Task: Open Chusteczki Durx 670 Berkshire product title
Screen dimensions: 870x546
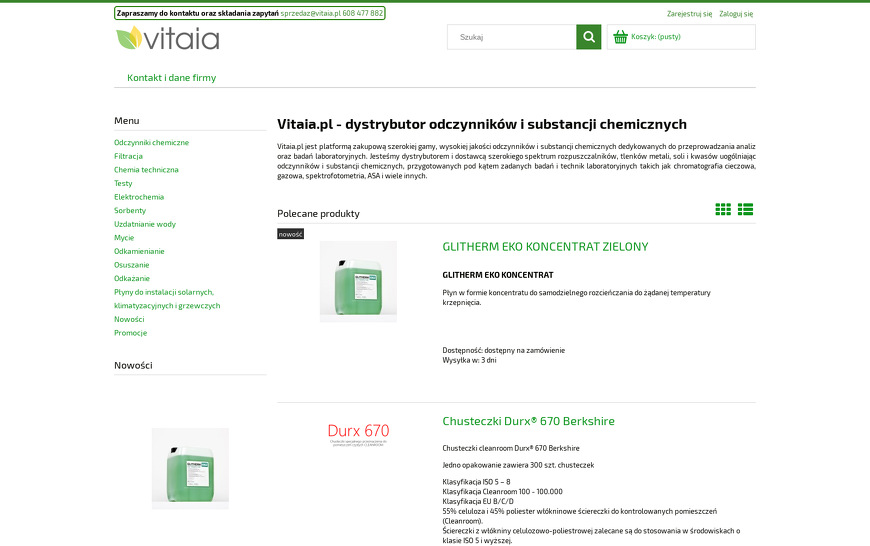Action: (x=528, y=421)
